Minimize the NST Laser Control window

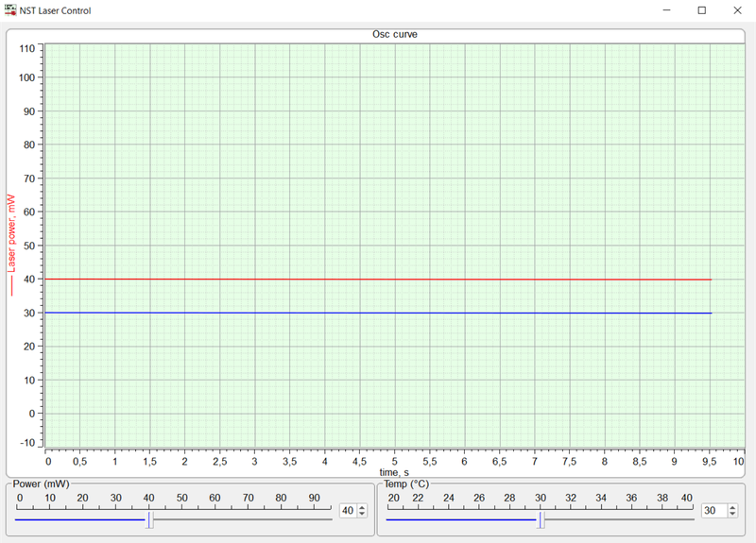(667, 10)
